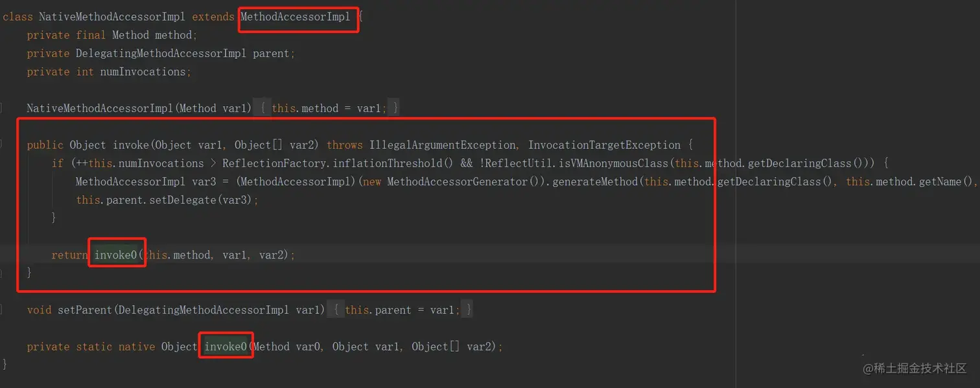
Task: Click inflationThreshold() method call
Action: (393, 163)
